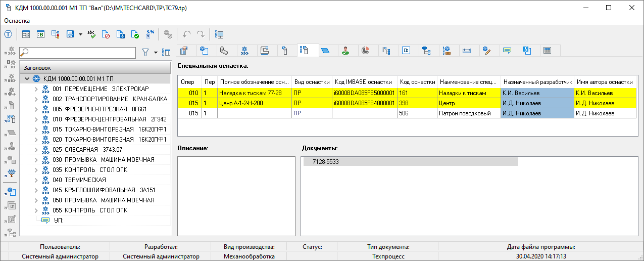The image size is (644, 261).
Task: Click the yellow comment bubble tab icon
Action: pos(507,50)
